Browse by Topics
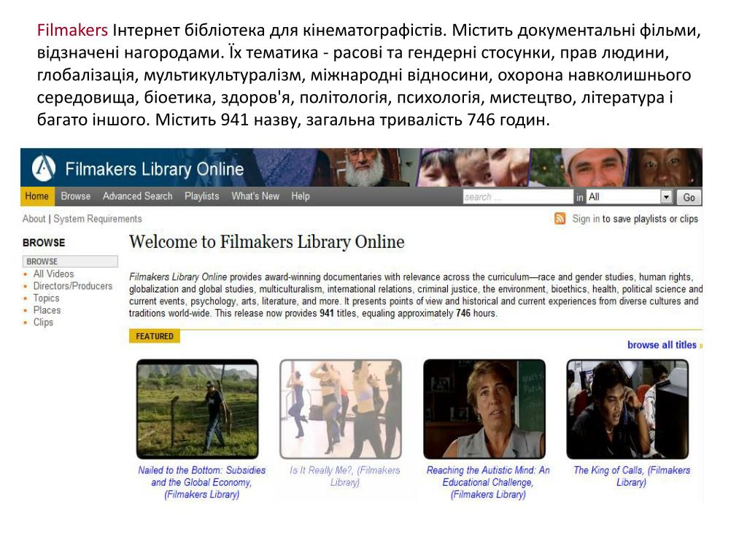 coord(46,298)
